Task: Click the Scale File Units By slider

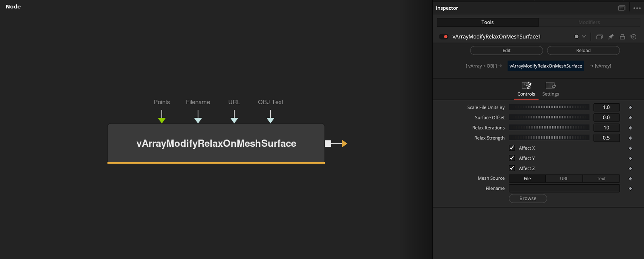Action: [x=549, y=107]
